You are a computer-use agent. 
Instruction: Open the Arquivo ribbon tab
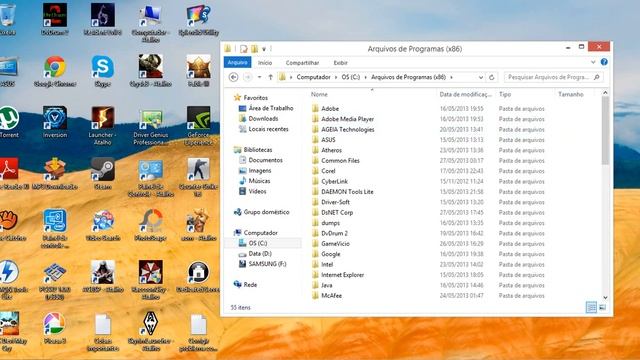click(x=238, y=62)
